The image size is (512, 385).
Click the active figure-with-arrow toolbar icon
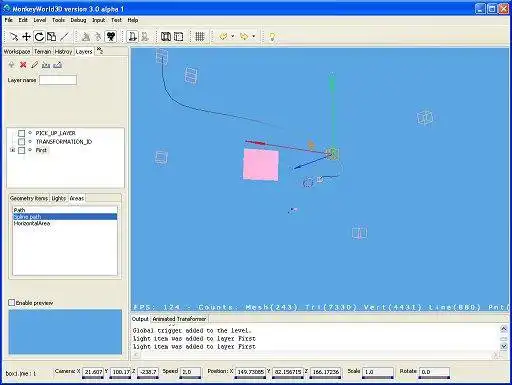tap(132, 36)
